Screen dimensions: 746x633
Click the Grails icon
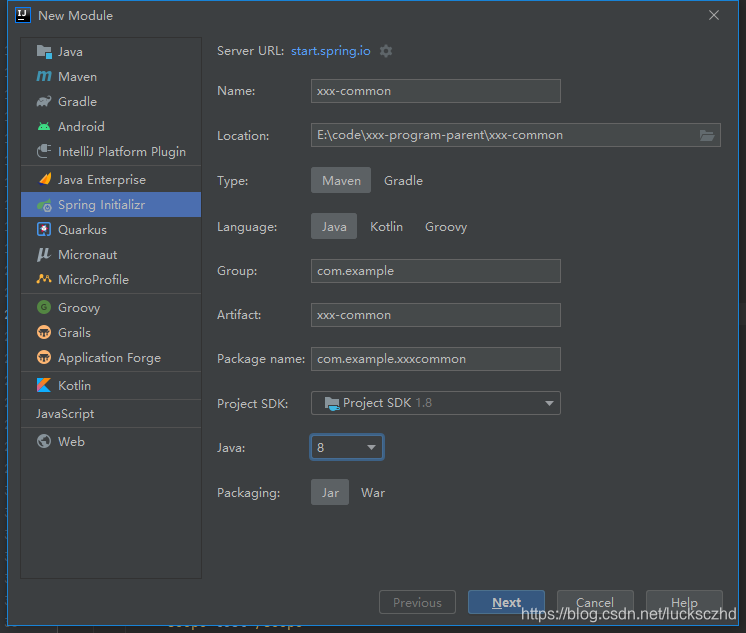click(x=44, y=332)
